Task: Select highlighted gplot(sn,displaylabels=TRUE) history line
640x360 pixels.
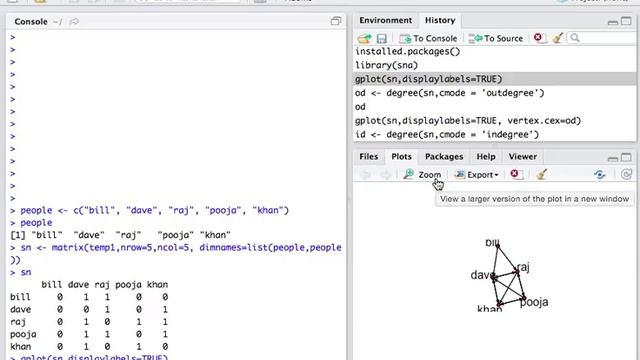Action: (x=494, y=79)
